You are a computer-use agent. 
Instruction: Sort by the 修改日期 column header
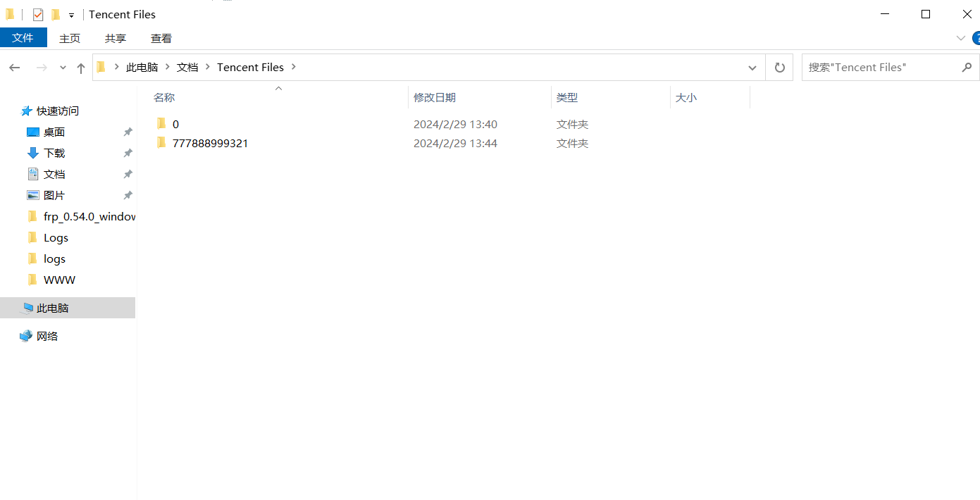pyautogui.click(x=435, y=98)
